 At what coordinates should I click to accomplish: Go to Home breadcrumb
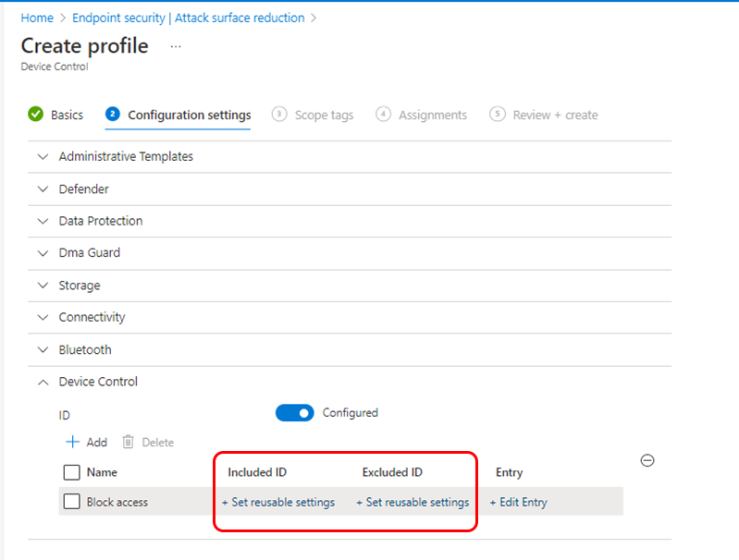click(37, 18)
